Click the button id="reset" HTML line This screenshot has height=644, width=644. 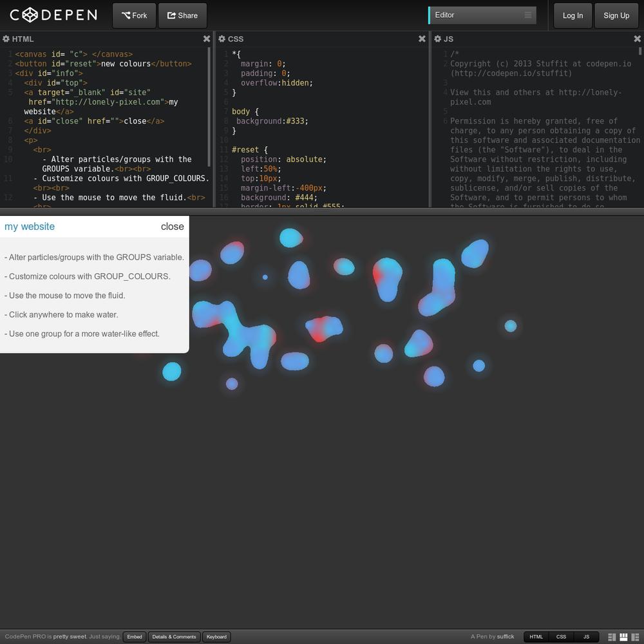(x=104, y=64)
